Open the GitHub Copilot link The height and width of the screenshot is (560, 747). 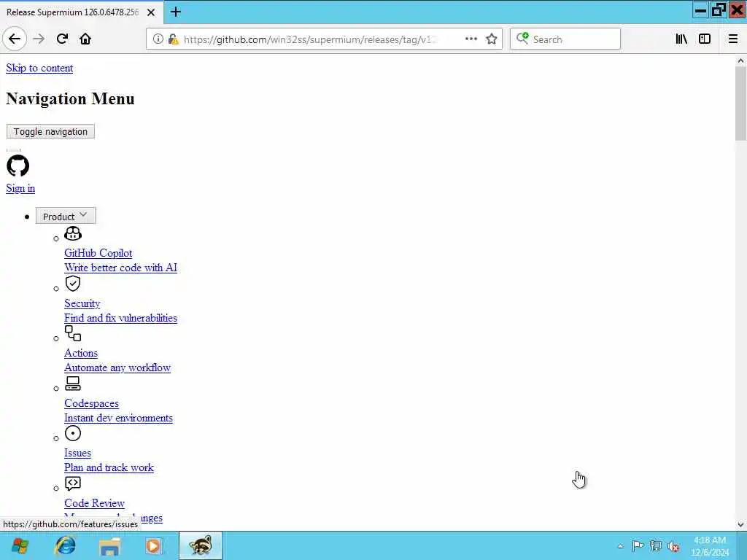(98, 253)
